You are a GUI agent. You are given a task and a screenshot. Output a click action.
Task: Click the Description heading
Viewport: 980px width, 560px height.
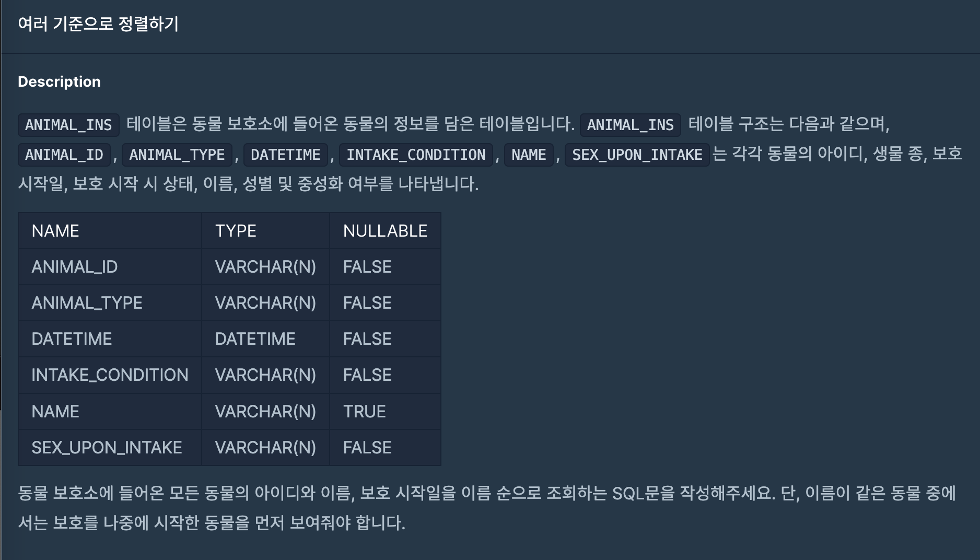[x=59, y=81]
